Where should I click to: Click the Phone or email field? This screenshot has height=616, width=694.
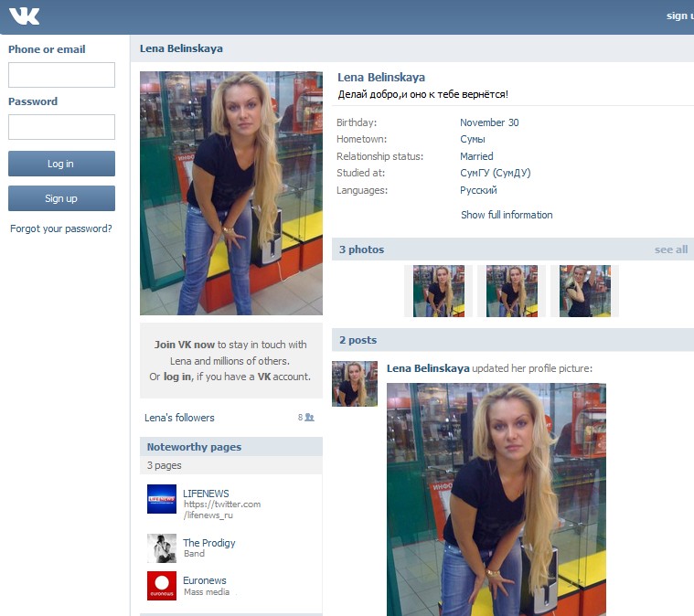click(61, 75)
